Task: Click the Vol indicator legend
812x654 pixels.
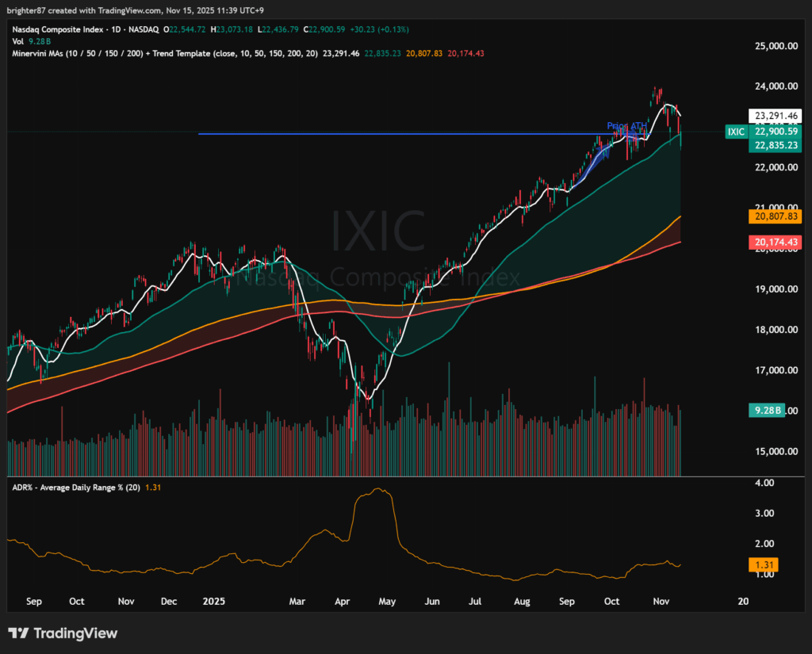Action: tap(17, 41)
